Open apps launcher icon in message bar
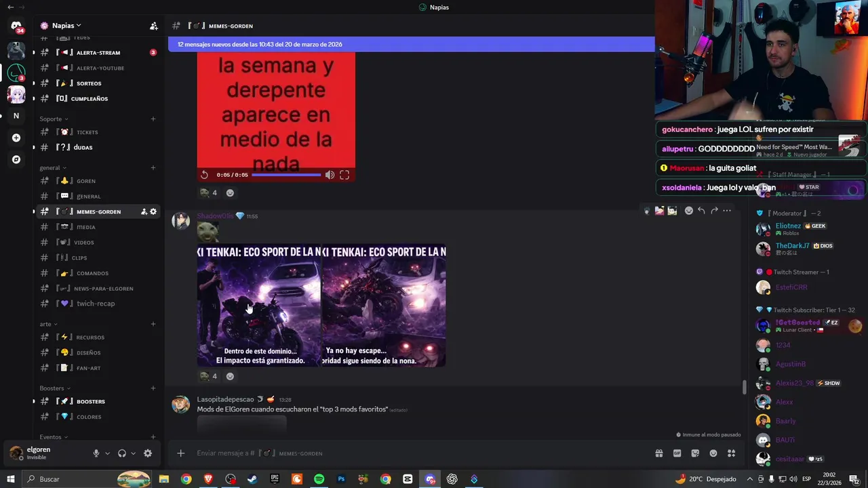The width and height of the screenshot is (868, 488). coord(732,453)
